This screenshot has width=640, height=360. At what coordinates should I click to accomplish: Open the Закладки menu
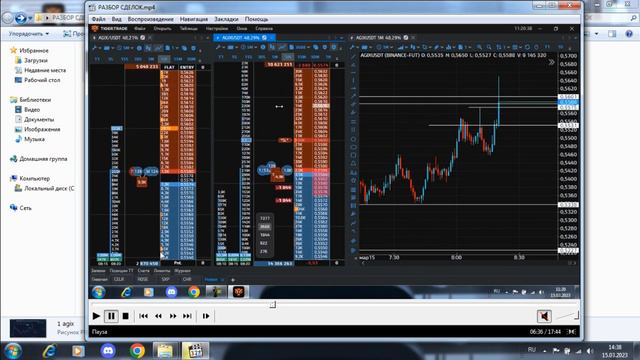[x=226, y=19]
